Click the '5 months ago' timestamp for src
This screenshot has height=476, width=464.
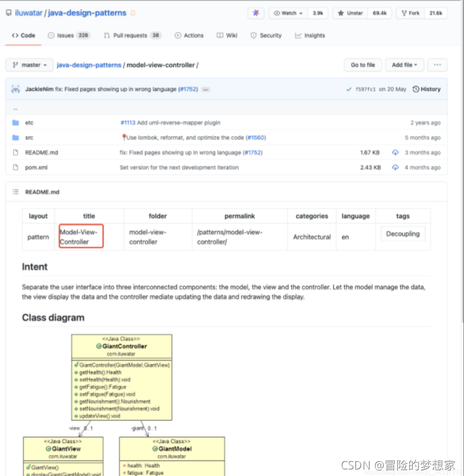click(422, 137)
